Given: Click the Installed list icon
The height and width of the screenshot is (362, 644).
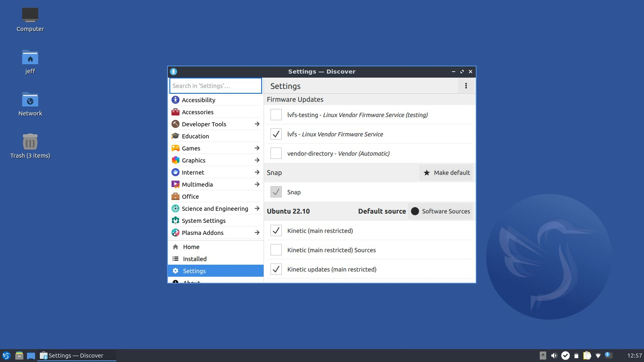Looking at the screenshot, I should (175, 259).
